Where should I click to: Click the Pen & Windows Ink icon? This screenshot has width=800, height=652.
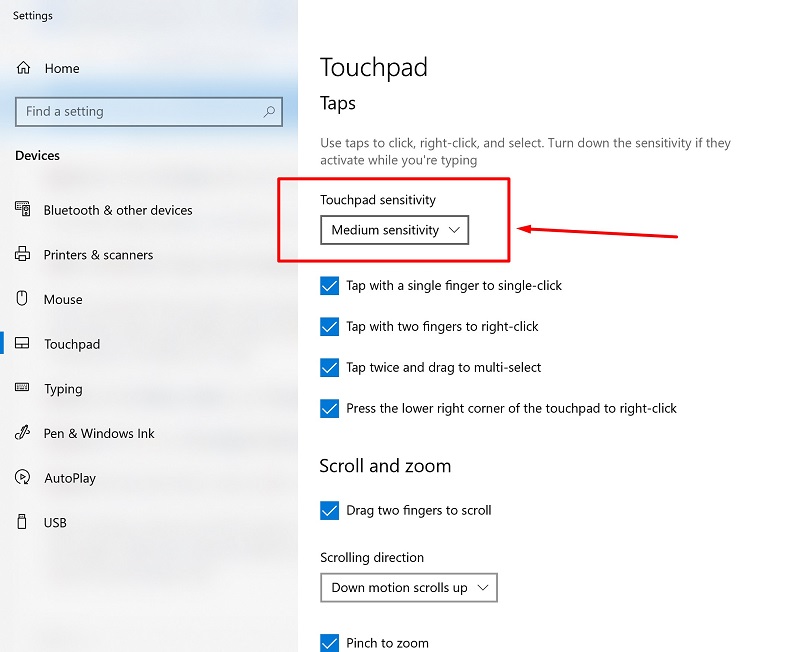point(23,433)
